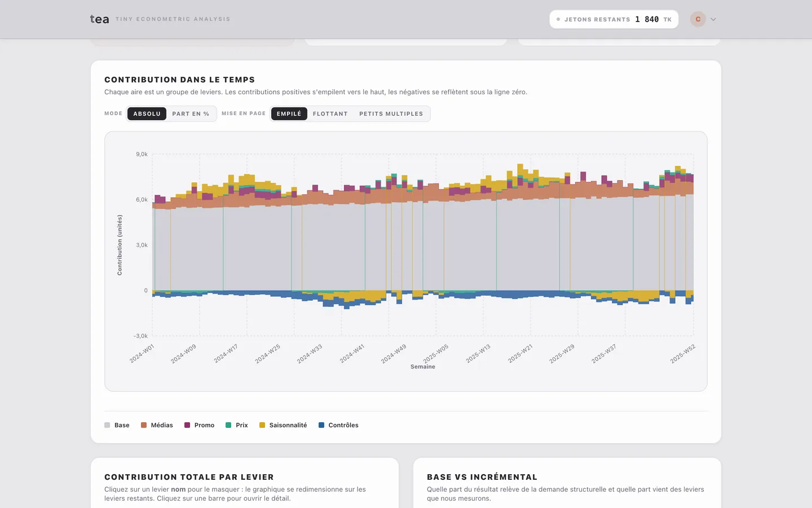Toggle the Saisonnalité legend entry
812x508 pixels.
coord(283,425)
